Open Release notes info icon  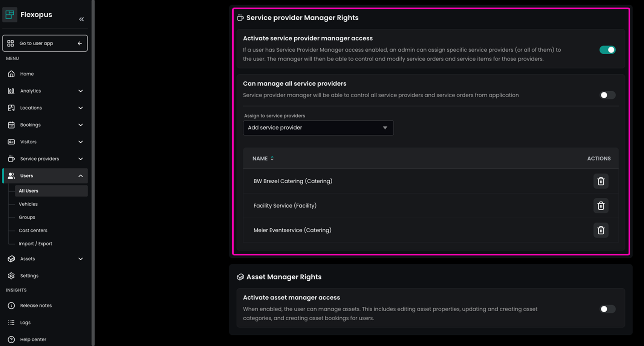[11, 306]
